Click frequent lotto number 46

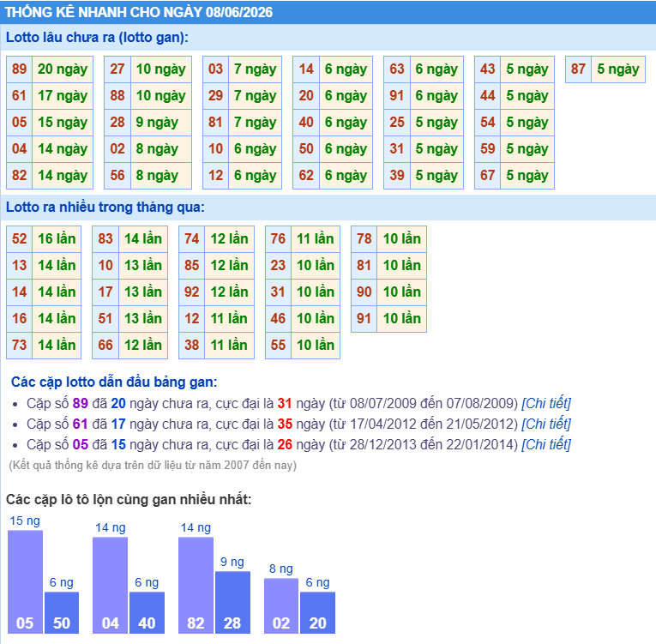(x=278, y=319)
